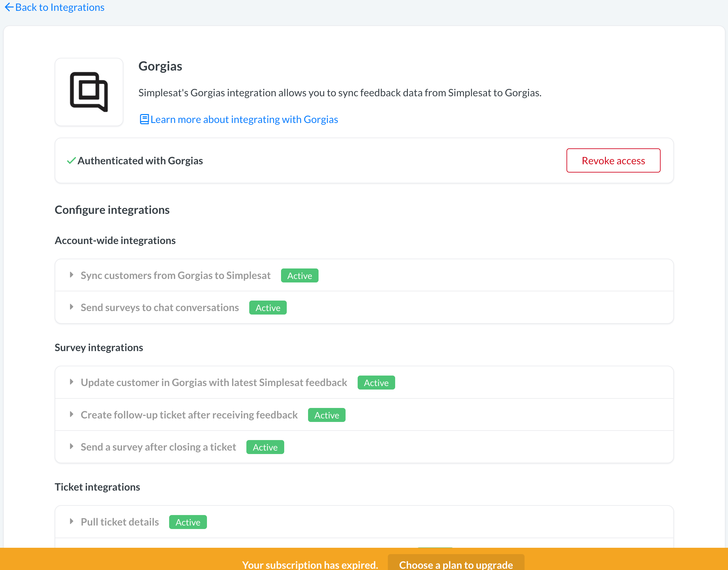Open Create follow-up ticket after receiving feedback

click(x=364, y=415)
